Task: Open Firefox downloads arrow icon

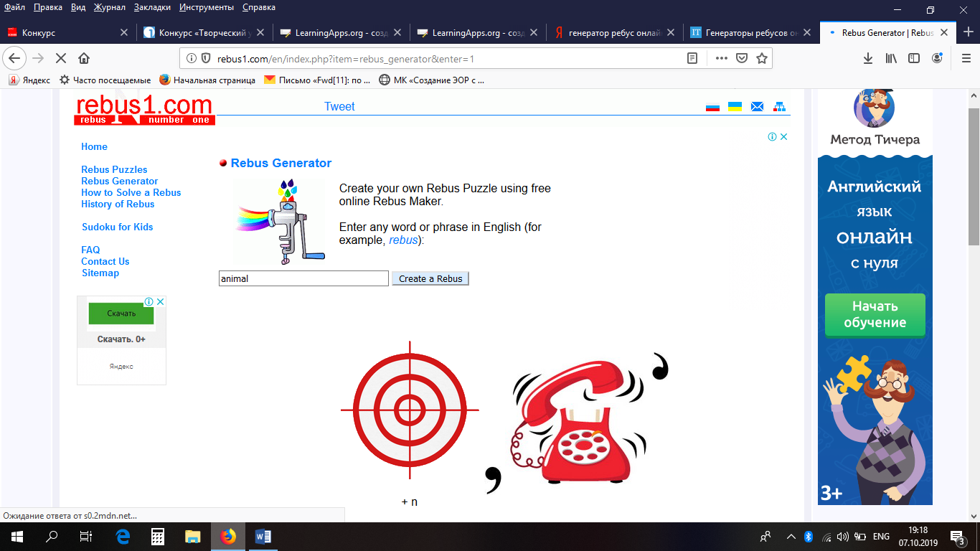Action: [867, 58]
